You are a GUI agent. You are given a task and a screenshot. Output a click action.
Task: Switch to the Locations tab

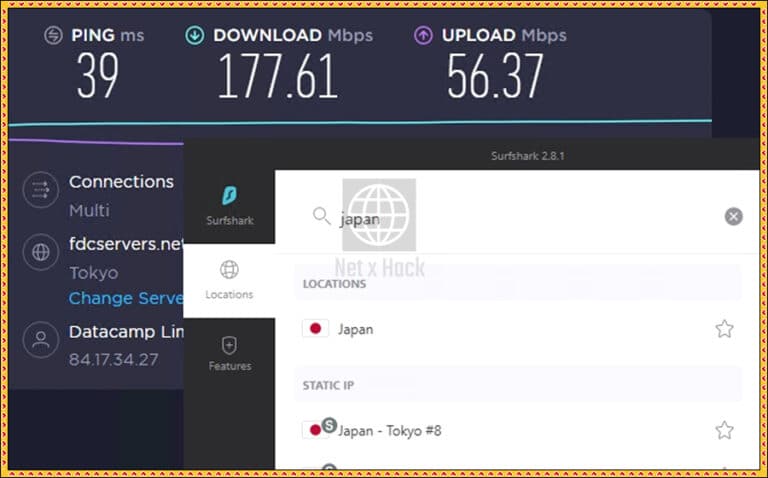click(x=229, y=281)
